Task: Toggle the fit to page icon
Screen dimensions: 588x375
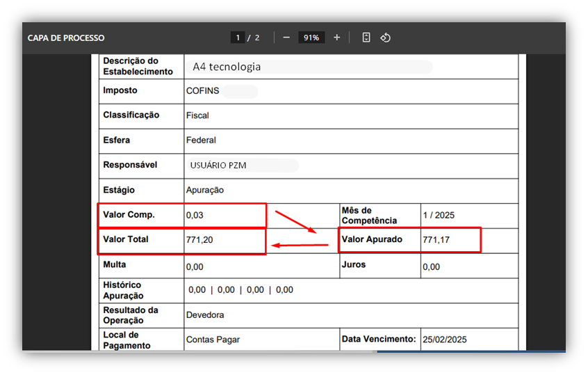Action: pos(366,38)
